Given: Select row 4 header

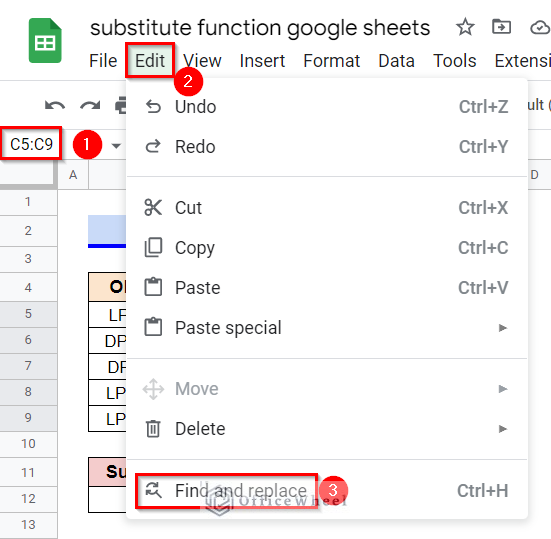Looking at the screenshot, I should coord(28,288).
